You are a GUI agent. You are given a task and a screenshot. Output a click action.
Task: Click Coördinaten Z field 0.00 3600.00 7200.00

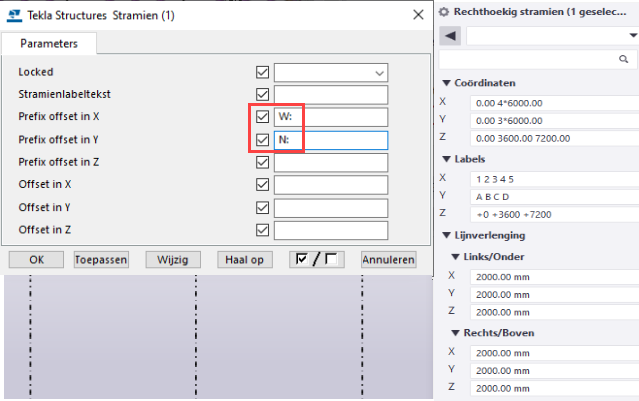[555, 139]
